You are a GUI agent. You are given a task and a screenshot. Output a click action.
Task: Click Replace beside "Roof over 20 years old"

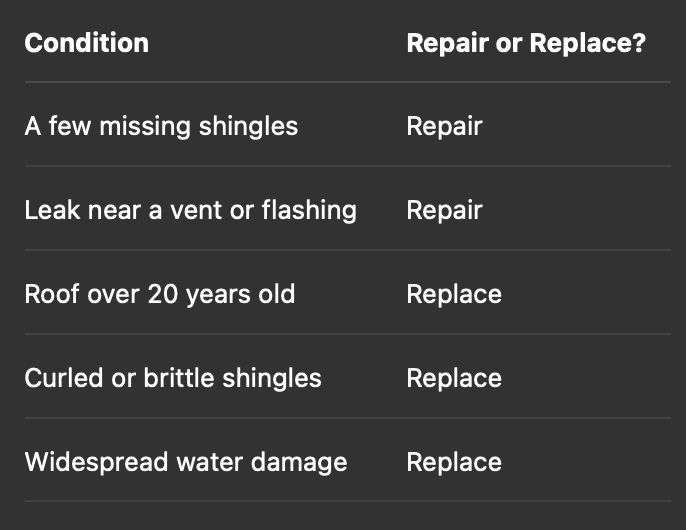coord(454,294)
